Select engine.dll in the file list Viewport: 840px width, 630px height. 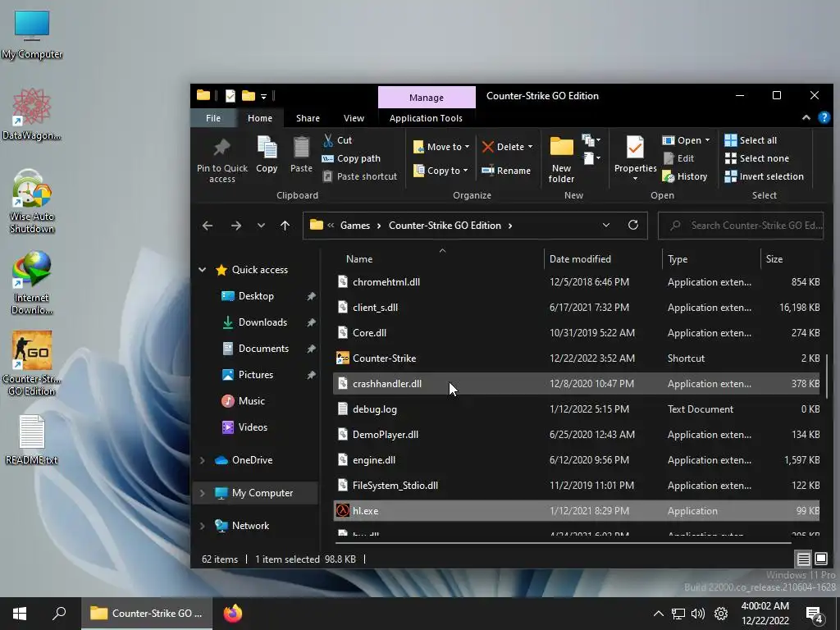pos(577,460)
